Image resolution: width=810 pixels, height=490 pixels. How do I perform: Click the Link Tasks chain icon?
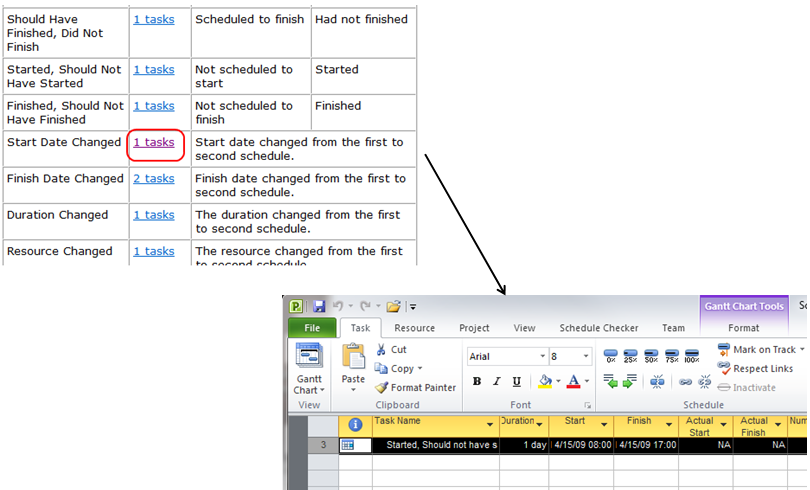(x=687, y=381)
